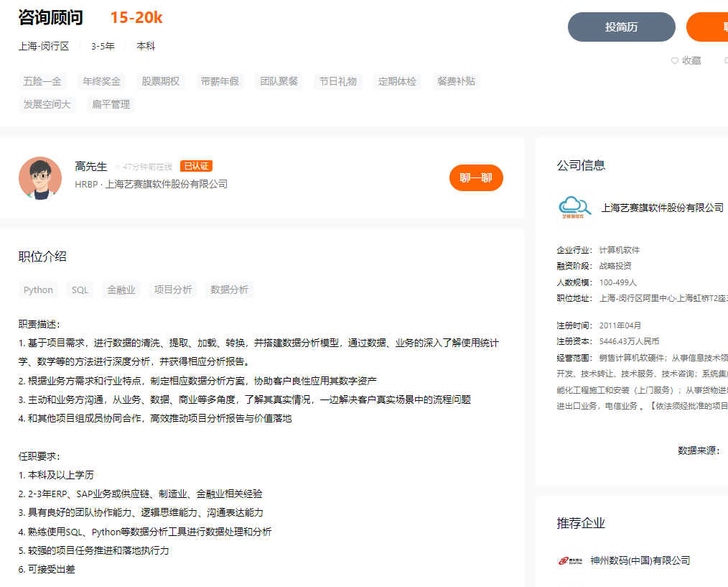
Task: Click the 五险一金 benefit tag
Action: pyautogui.click(x=42, y=81)
